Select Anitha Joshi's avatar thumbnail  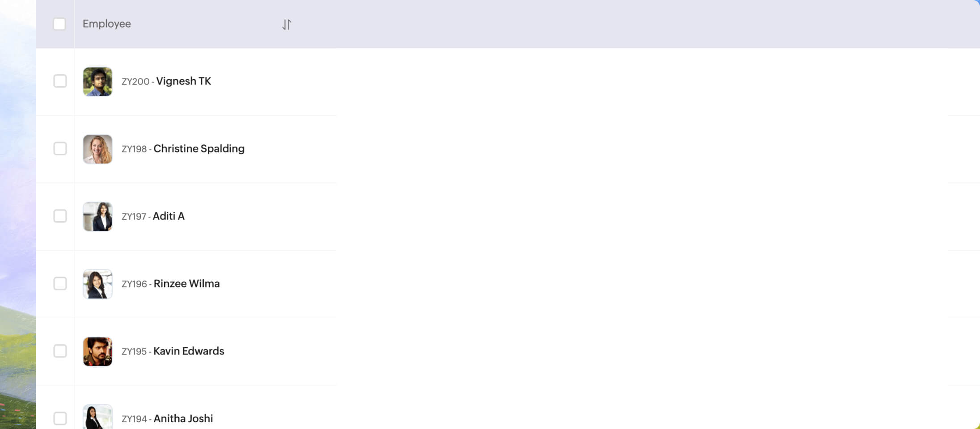coord(97,416)
